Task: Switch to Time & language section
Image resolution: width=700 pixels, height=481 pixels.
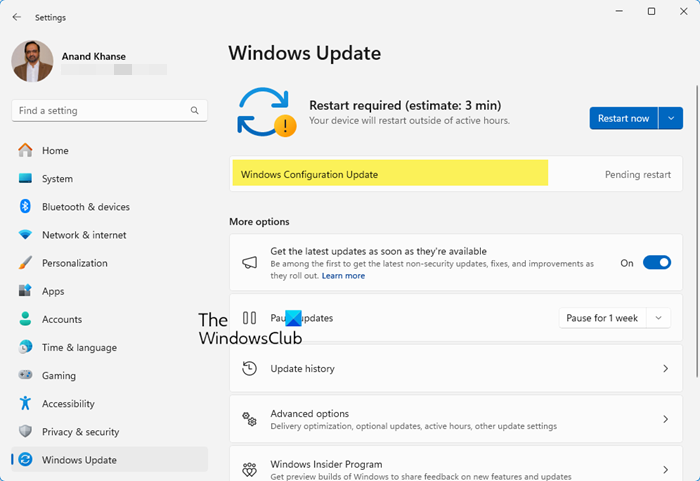Action: [x=78, y=348]
